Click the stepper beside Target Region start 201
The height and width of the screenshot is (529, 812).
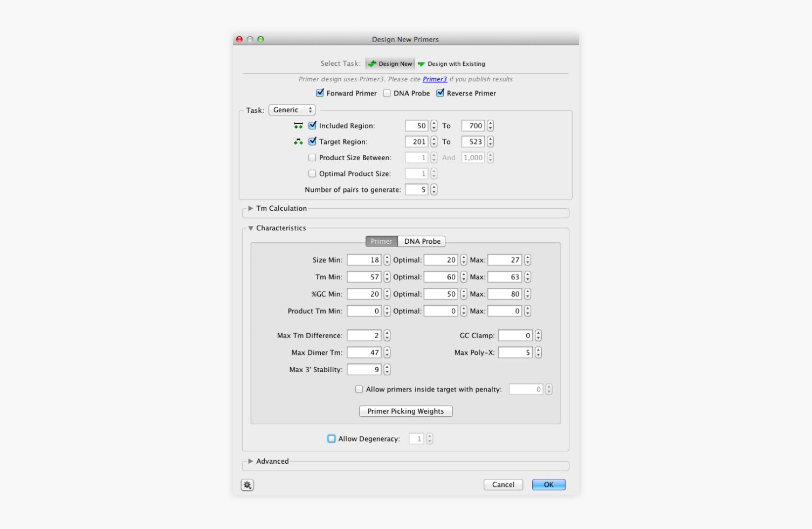(434, 142)
